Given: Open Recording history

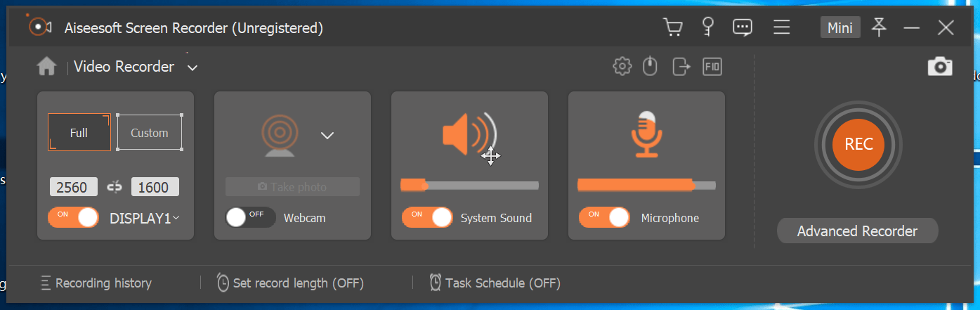Looking at the screenshot, I should click(x=96, y=283).
